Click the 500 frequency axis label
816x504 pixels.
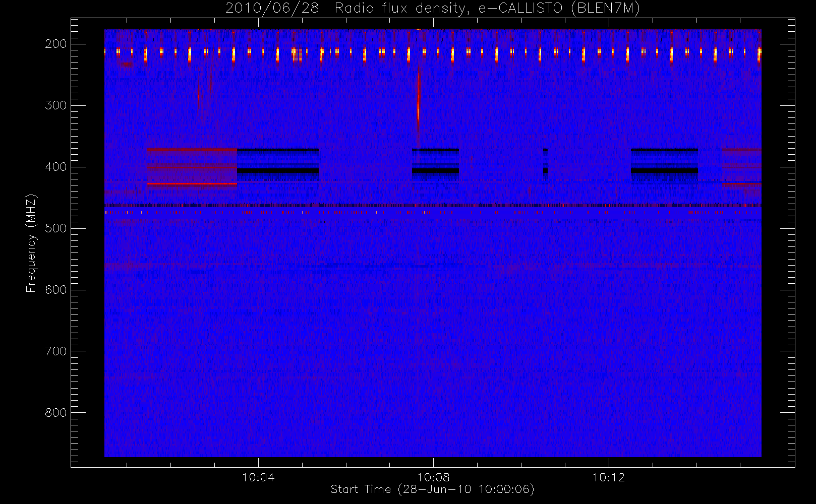(55, 228)
